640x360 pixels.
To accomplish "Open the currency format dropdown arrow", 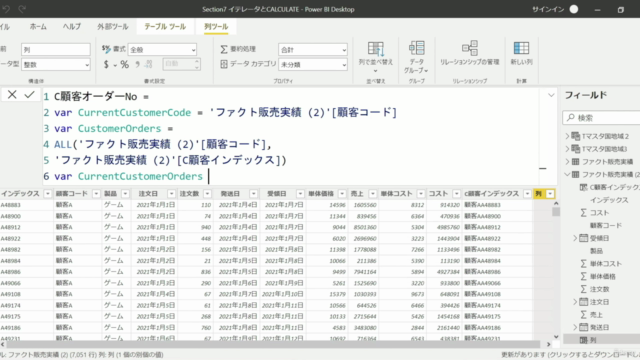I will (116, 65).
